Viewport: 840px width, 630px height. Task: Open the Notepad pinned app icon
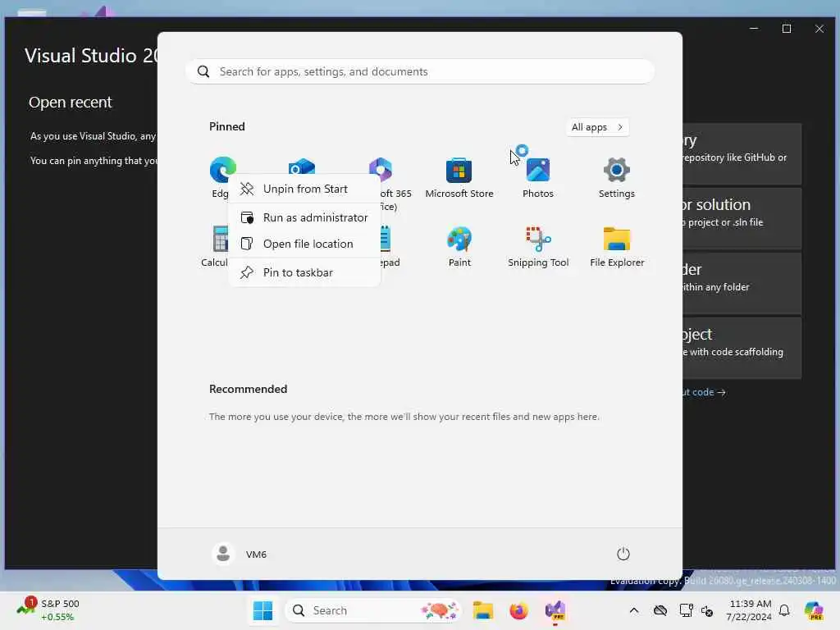[386, 239]
